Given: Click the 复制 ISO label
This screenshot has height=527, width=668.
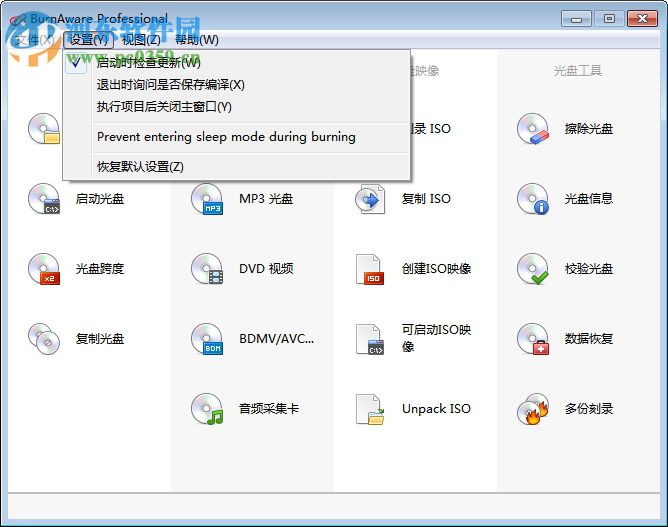Looking at the screenshot, I should [426, 199].
